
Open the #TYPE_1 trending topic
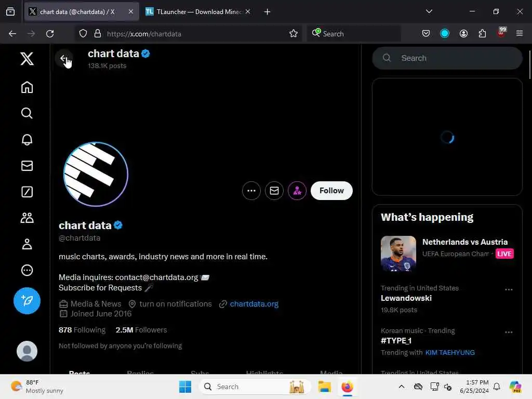coord(396,341)
